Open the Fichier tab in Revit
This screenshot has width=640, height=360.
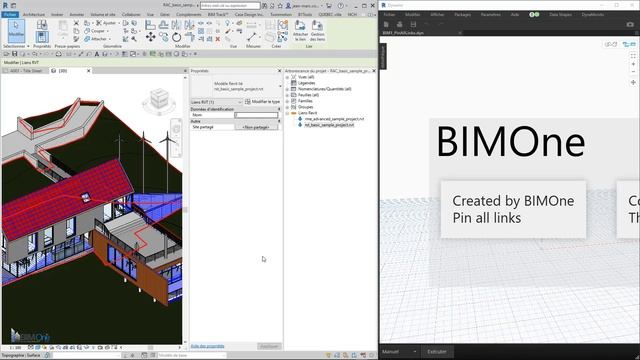pos(10,14)
